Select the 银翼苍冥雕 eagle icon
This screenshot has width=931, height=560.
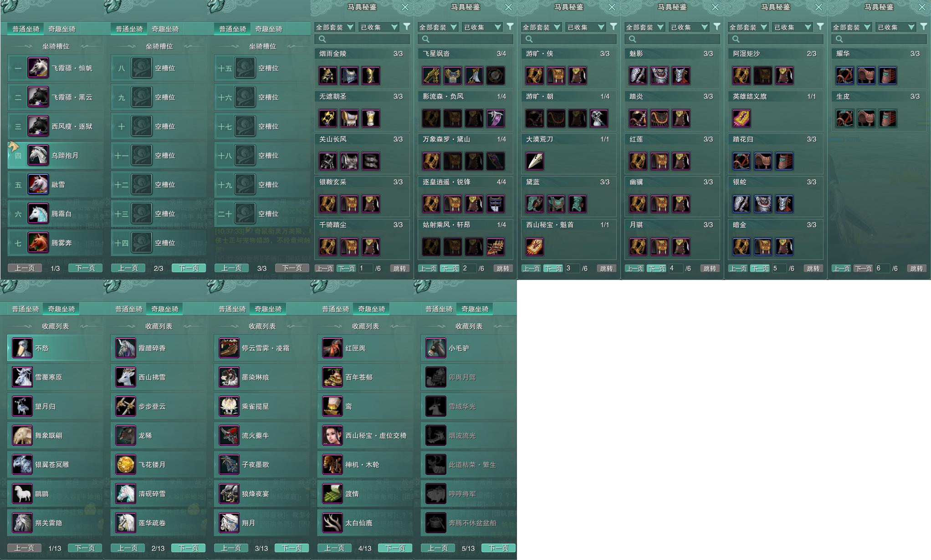[x=22, y=464]
